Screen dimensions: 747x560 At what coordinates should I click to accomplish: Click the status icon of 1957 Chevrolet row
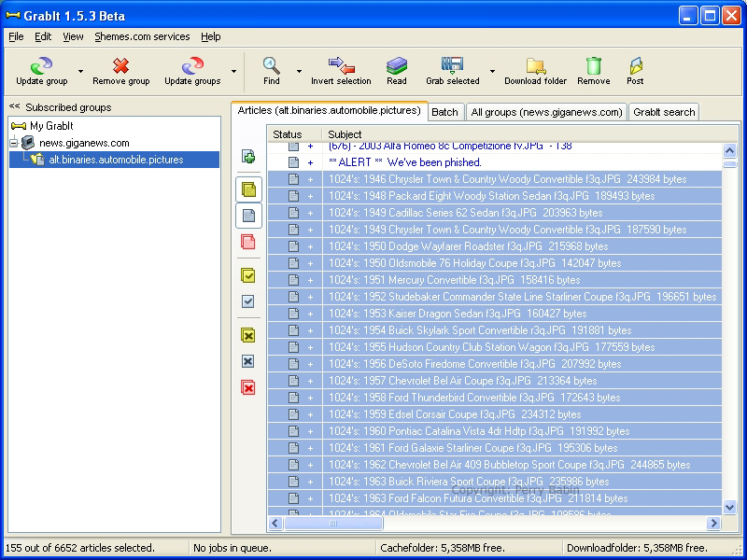point(293,381)
